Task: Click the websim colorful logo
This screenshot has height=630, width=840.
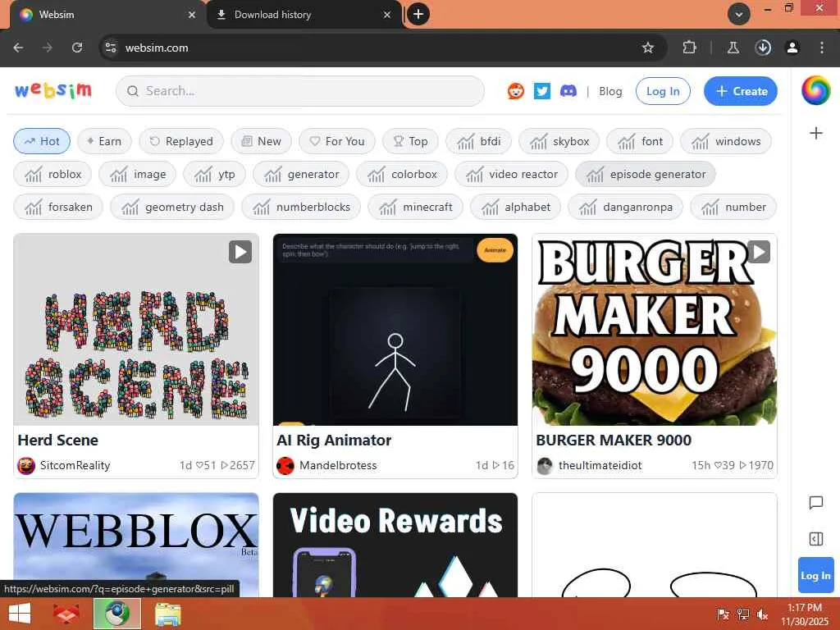Action: [53, 90]
